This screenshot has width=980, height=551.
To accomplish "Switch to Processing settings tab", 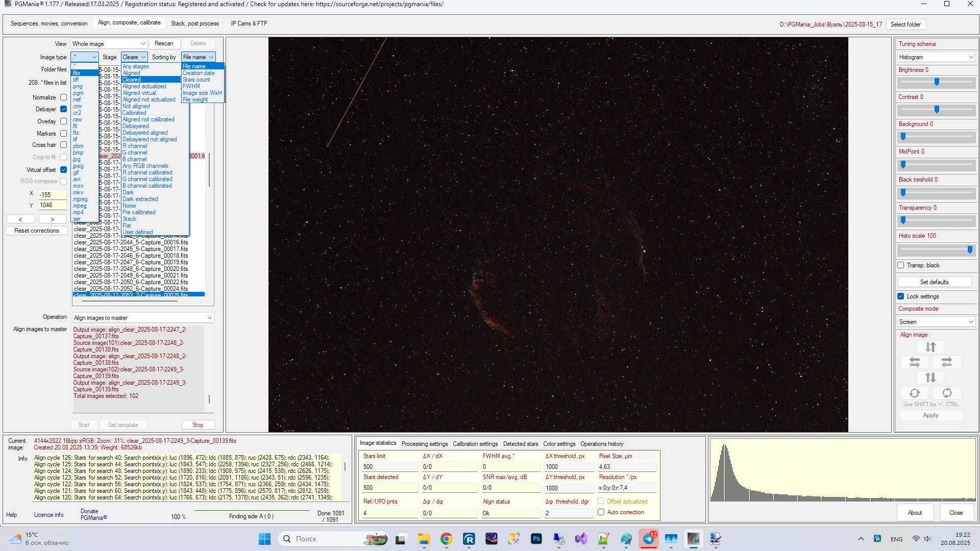I will pos(425,444).
